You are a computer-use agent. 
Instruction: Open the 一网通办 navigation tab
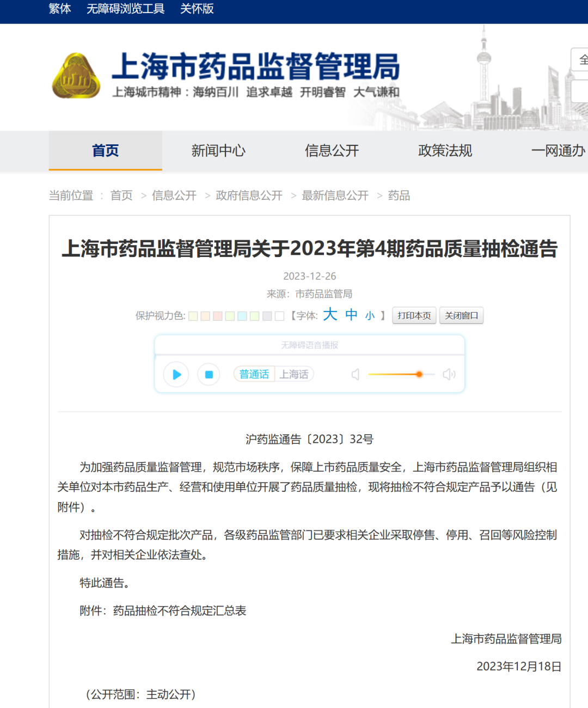pos(559,150)
